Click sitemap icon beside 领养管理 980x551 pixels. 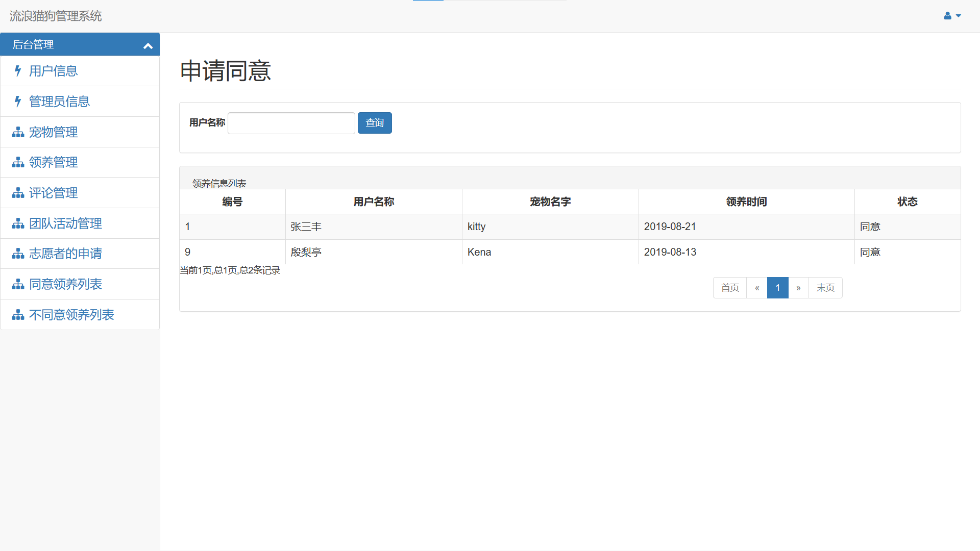tap(18, 162)
